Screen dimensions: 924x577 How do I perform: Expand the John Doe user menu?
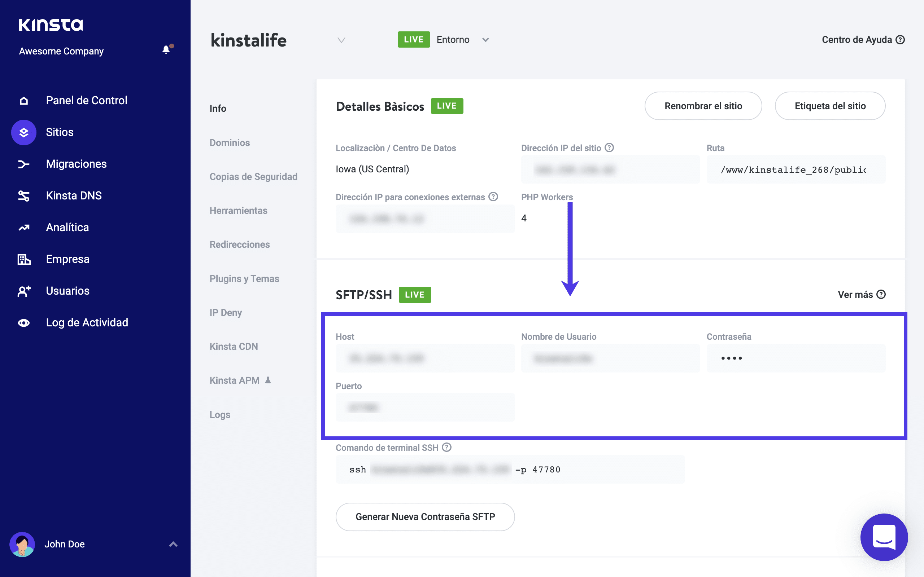coord(173,544)
